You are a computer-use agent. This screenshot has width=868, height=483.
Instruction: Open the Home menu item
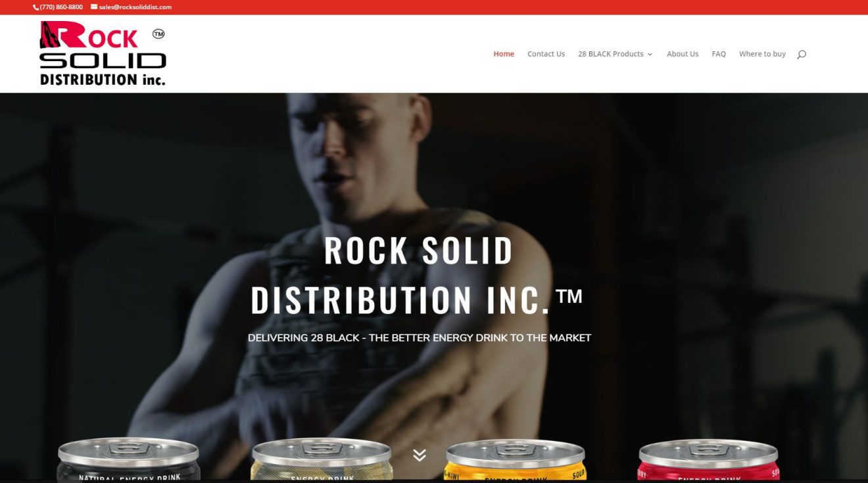(504, 54)
